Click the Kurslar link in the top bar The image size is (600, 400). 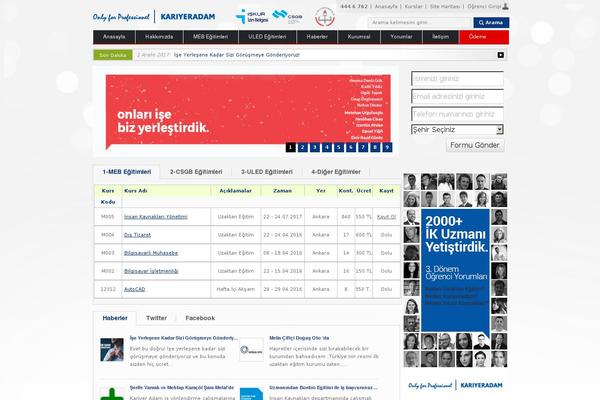click(414, 7)
